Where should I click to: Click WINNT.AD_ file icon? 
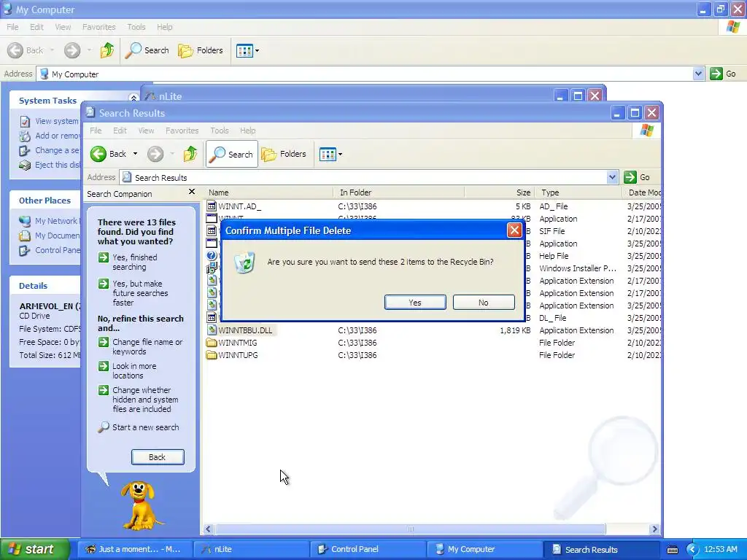click(212, 206)
